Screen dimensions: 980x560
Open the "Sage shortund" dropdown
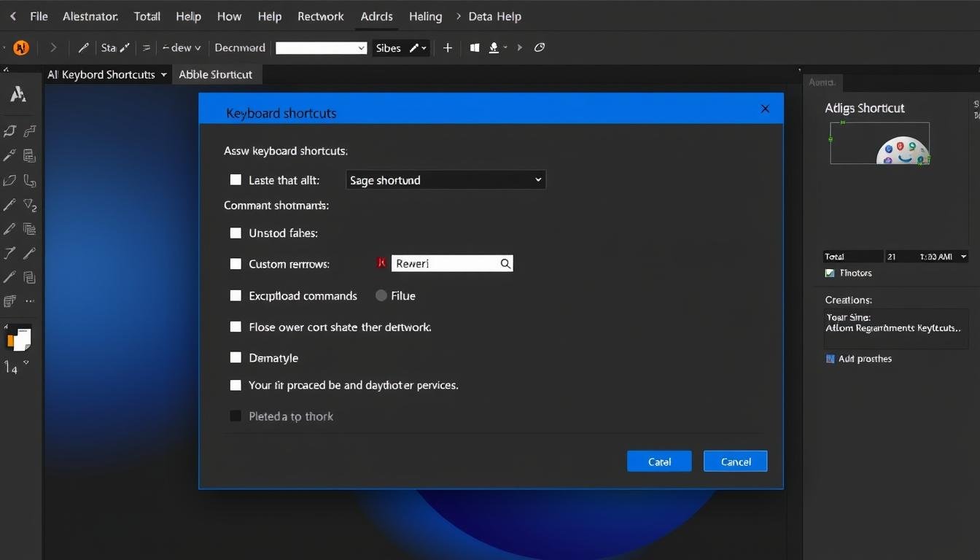pos(446,180)
